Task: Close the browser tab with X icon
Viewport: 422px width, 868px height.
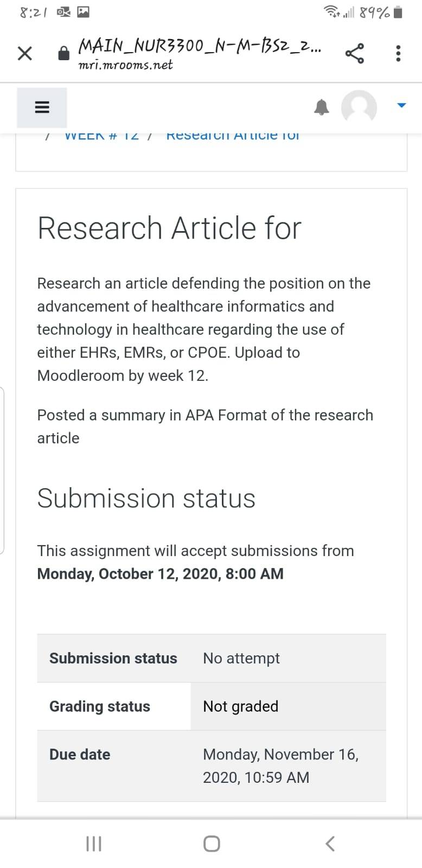Action: tap(24, 54)
